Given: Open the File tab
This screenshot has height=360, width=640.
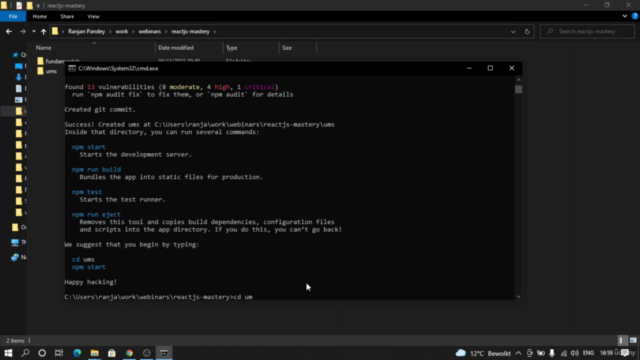Looking at the screenshot, I should click(13, 16).
